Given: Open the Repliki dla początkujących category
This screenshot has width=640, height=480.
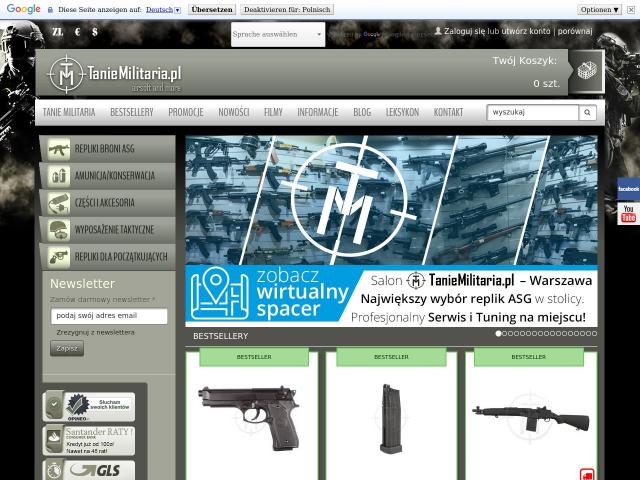Looking at the screenshot, I should click(108, 257).
